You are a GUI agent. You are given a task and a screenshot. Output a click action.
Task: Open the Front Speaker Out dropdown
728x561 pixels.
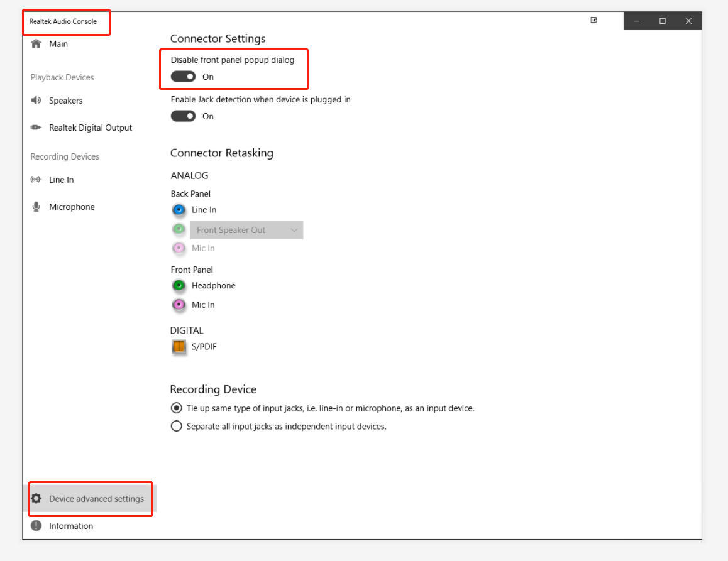point(246,230)
